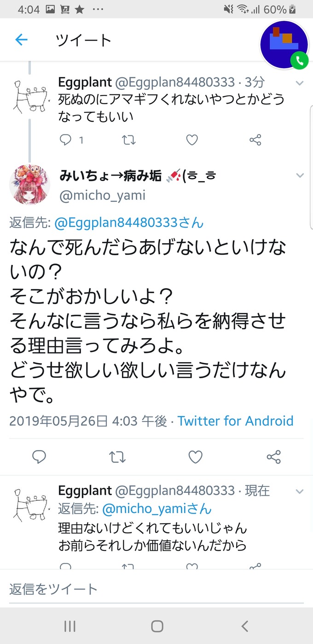Viewport: 313px width, 644px height.
Task: Open the chevron menu on micho_yami tweet
Action: point(300,176)
